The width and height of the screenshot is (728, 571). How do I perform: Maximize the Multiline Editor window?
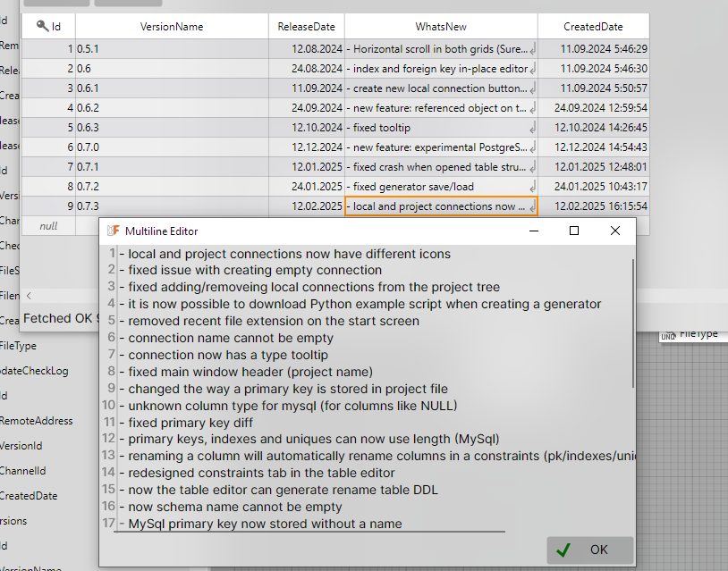574,231
